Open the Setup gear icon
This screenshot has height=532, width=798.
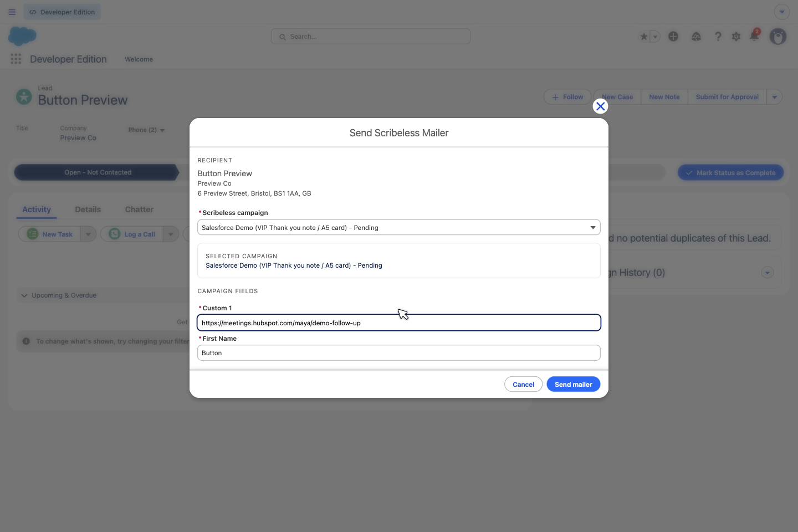pos(736,36)
